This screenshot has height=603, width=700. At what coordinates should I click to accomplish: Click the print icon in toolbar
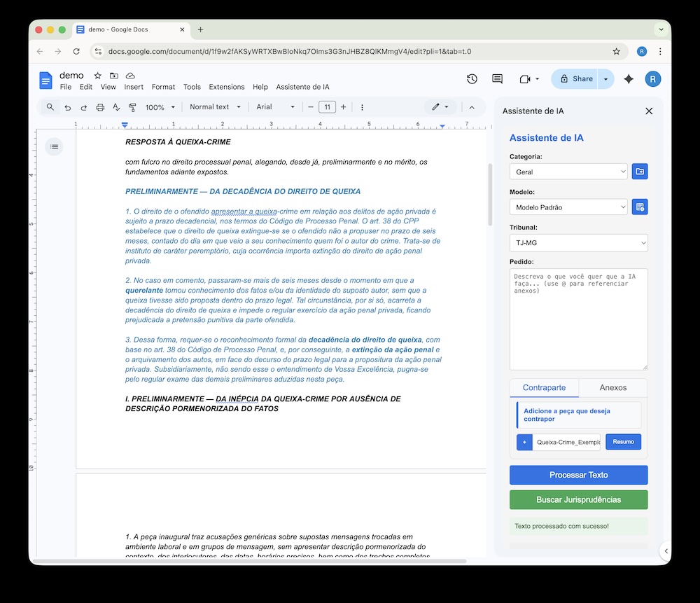point(100,107)
